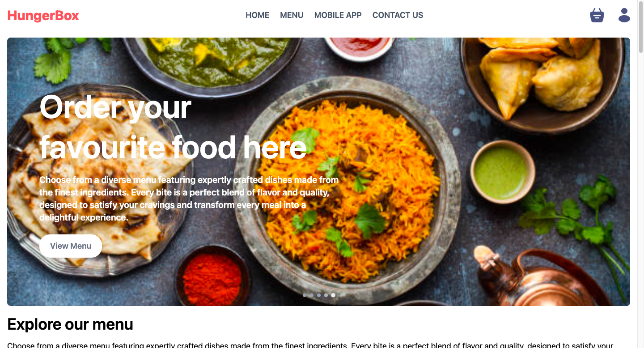Image resolution: width=644 pixels, height=348 pixels.
Task: Click the hero description paragraph text
Action: 189,199
